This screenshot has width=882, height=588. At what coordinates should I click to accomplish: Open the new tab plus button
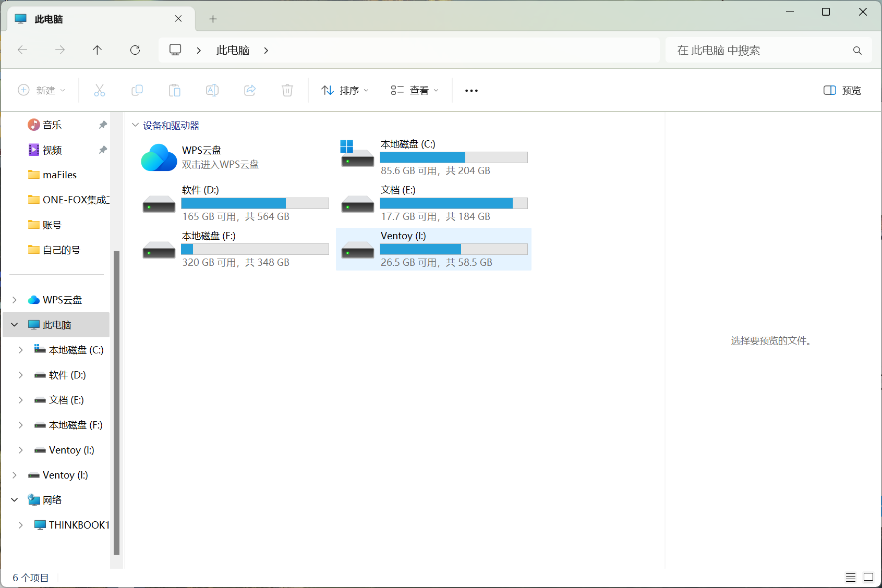(x=213, y=19)
